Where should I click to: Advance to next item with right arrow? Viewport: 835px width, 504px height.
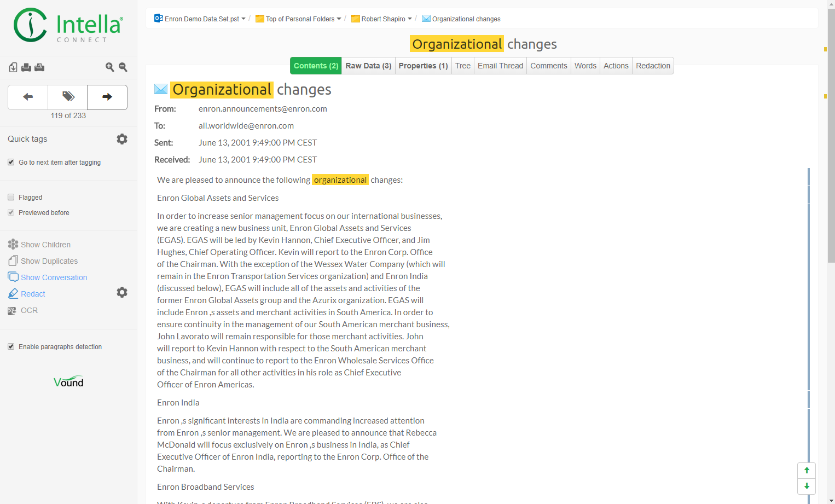pyautogui.click(x=107, y=97)
